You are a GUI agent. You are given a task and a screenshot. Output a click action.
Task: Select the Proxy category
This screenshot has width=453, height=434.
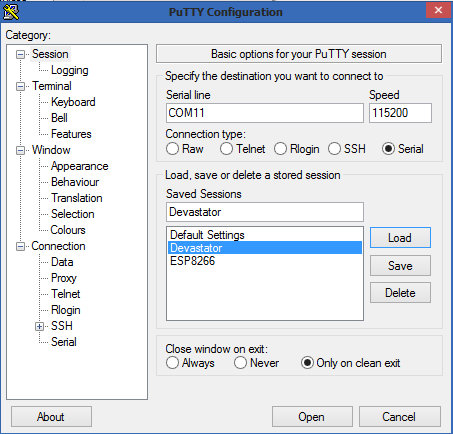coord(64,278)
